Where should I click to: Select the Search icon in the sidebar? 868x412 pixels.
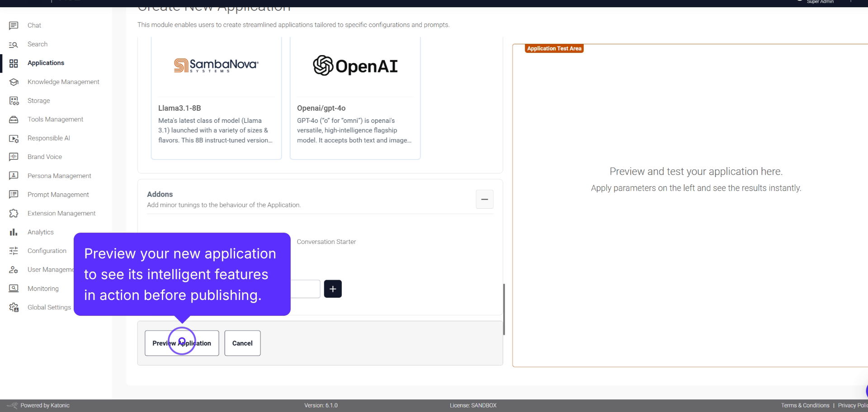[x=14, y=44]
